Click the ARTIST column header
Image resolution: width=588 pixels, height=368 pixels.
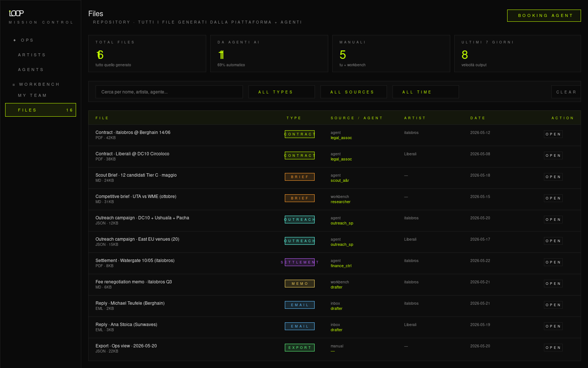pyautogui.click(x=415, y=118)
